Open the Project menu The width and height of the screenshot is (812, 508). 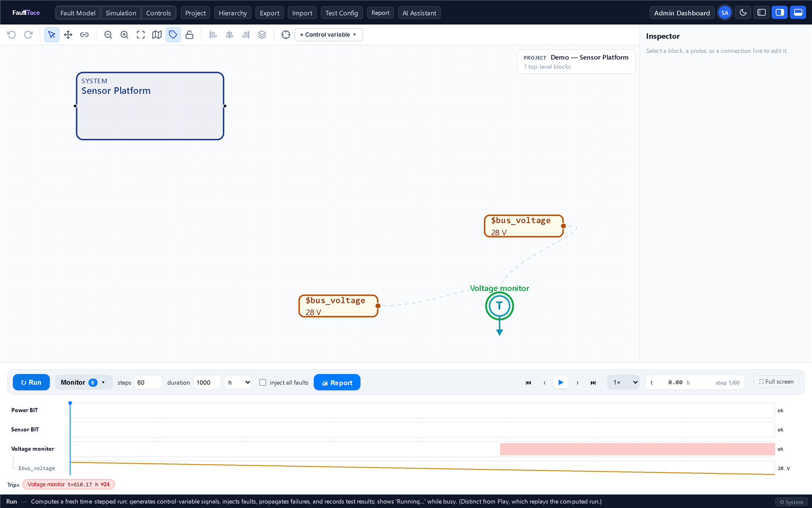(x=195, y=13)
